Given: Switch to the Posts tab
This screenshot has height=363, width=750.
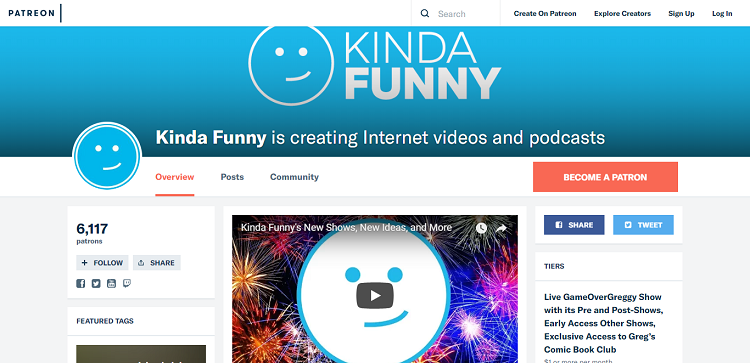Looking at the screenshot, I should coord(232,177).
